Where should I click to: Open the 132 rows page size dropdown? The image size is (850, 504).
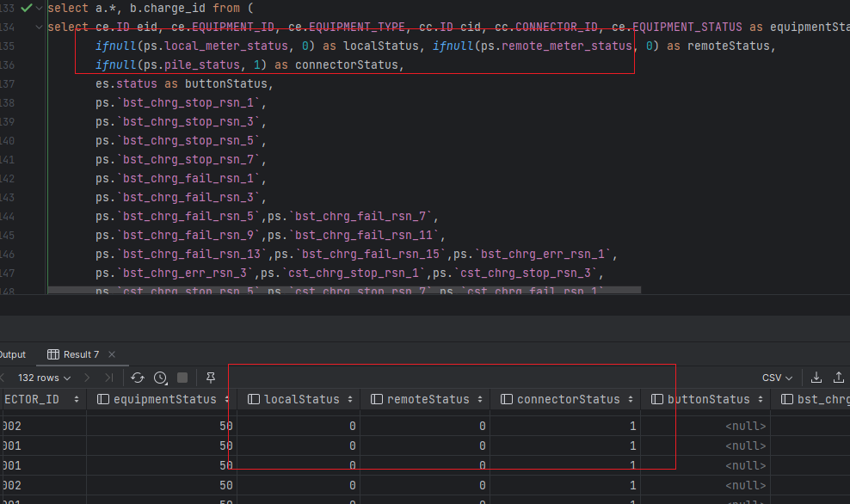point(44,378)
